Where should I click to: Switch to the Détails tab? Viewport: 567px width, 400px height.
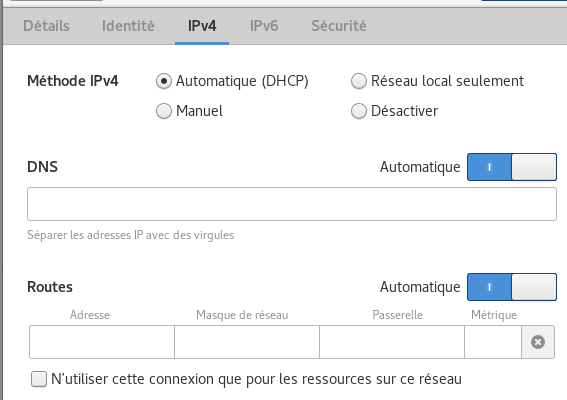tap(46, 26)
